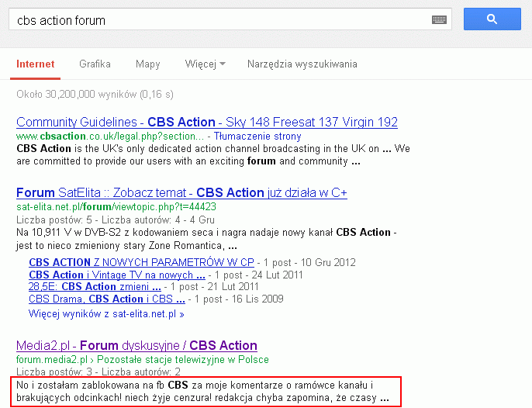The image size is (532, 408).
Task: Open 'CBS ACTION Z NOWYCH PARAMETRÓW W CP' link
Action: coord(141,262)
